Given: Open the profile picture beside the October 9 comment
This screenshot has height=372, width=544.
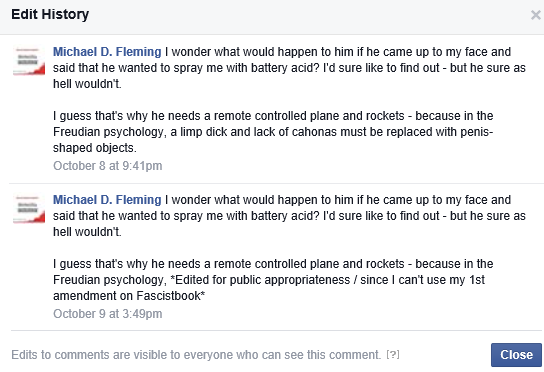Looking at the screenshot, I should [x=29, y=209].
